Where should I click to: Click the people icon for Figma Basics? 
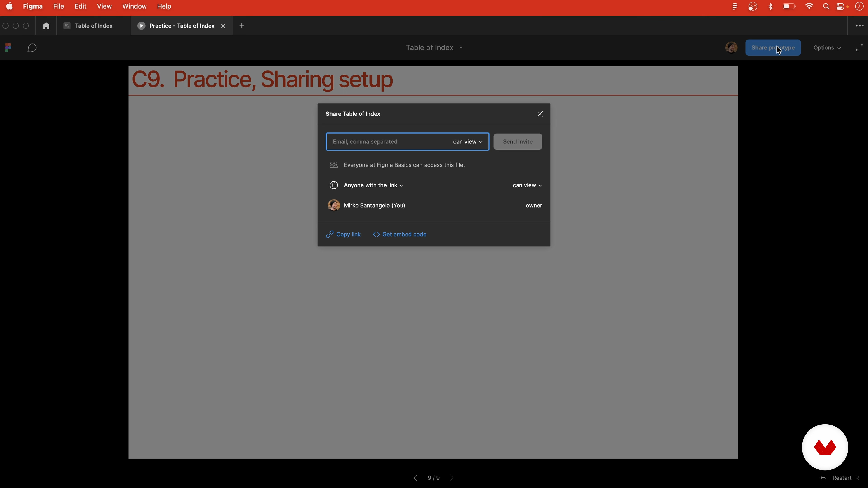[x=334, y=165]
